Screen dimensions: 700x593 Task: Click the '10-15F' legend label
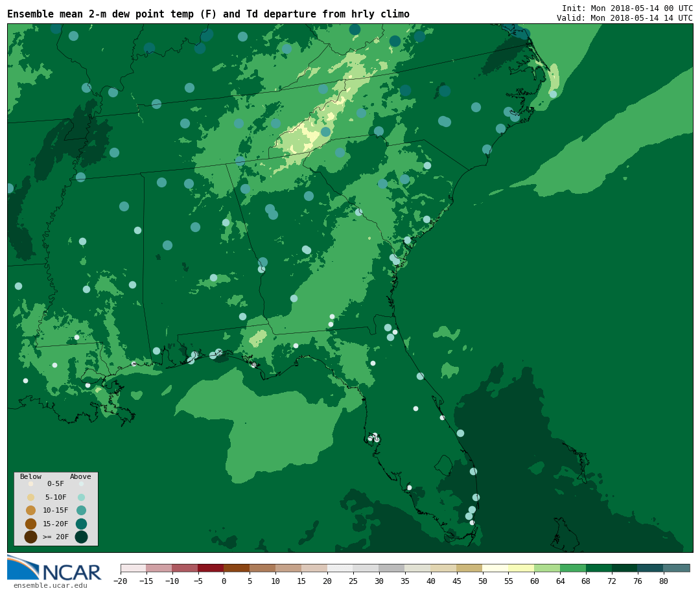56,510
